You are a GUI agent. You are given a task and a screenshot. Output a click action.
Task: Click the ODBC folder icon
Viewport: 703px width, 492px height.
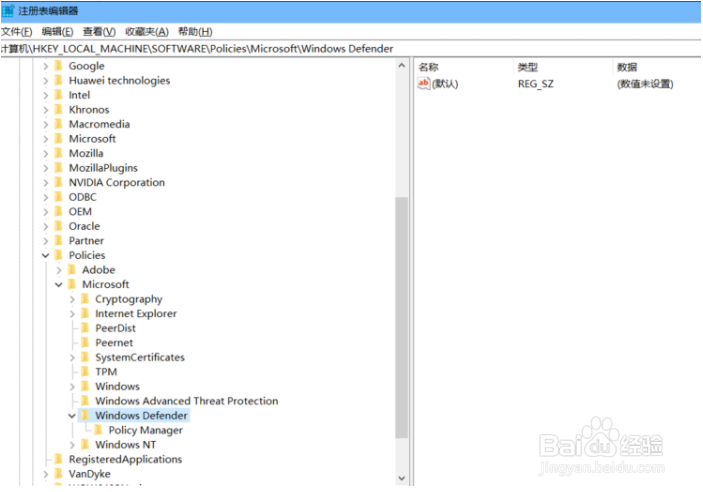[x=58, y=197]
